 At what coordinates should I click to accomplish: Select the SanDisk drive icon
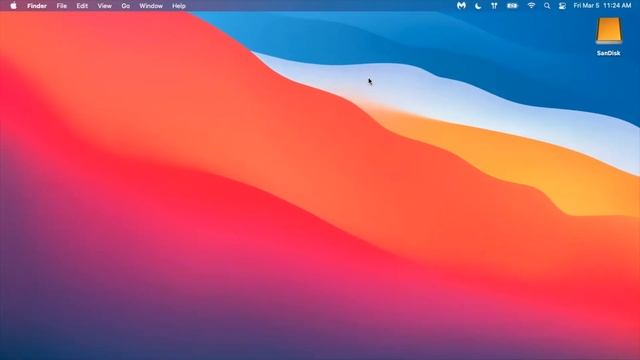[609, 31]
